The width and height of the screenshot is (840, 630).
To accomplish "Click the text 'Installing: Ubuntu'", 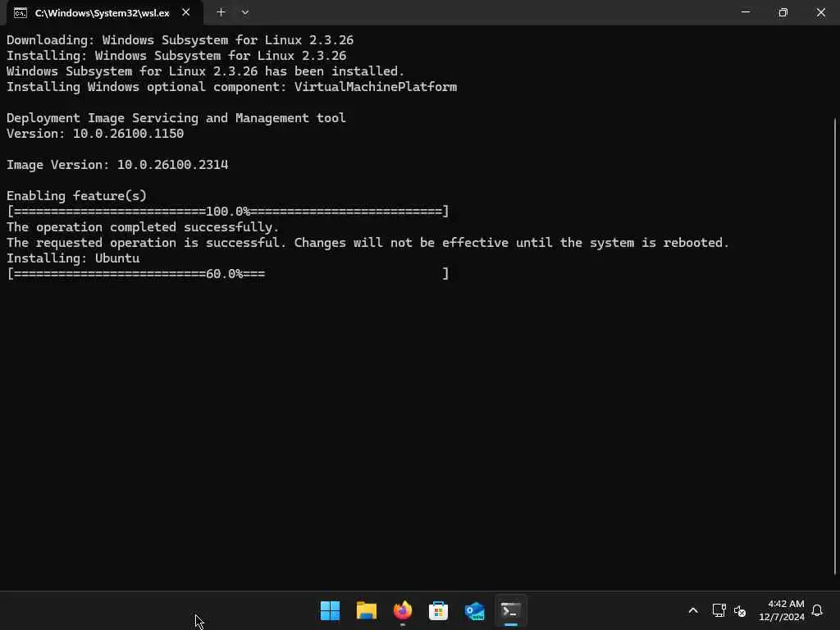I will pyautogui.click(x=73, y=258).
